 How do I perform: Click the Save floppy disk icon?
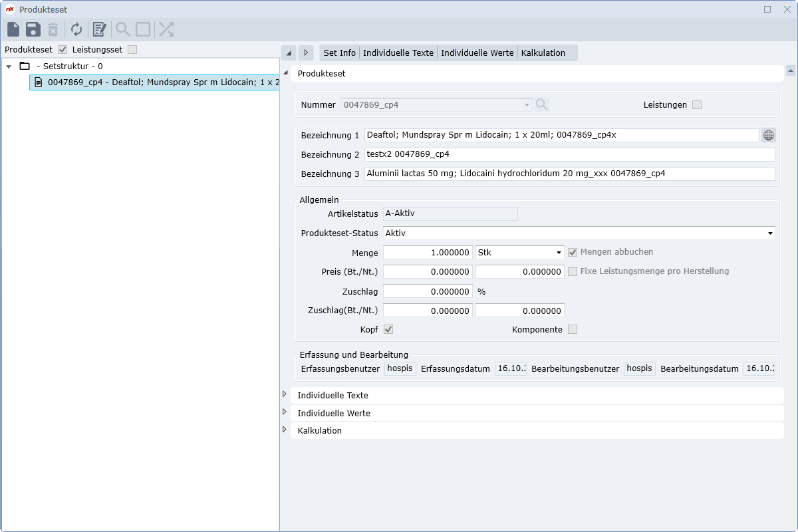click(x=33, y=29)
